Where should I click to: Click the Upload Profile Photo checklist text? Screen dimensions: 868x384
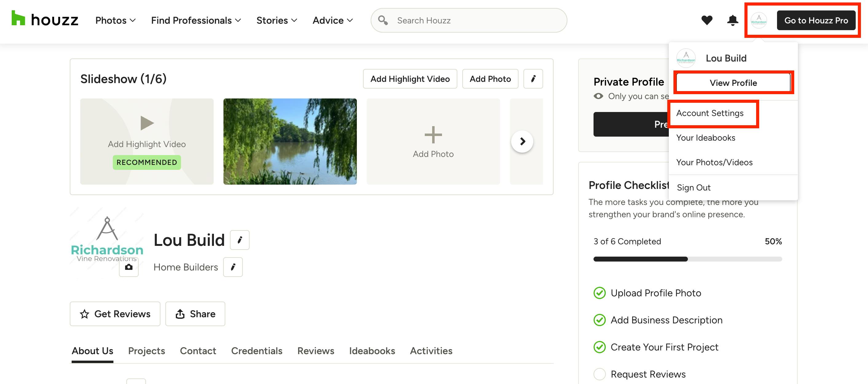click(x=656, y=293)
